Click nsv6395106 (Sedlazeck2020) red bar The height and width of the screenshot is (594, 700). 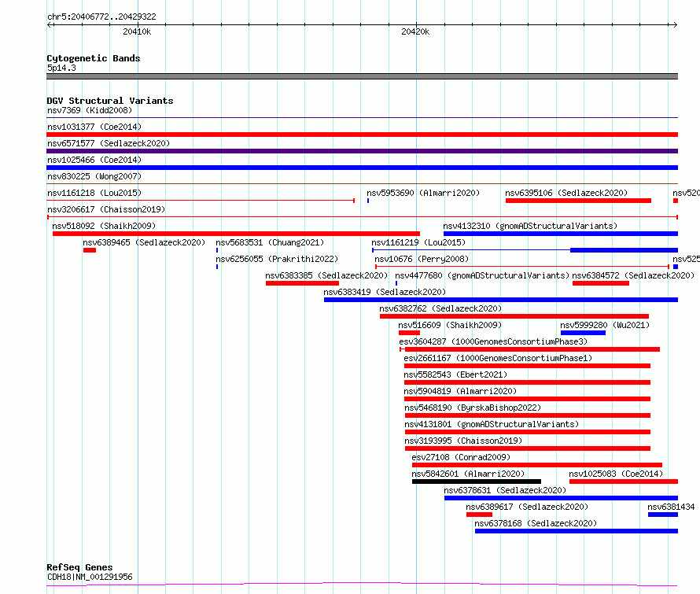point(578,201)
